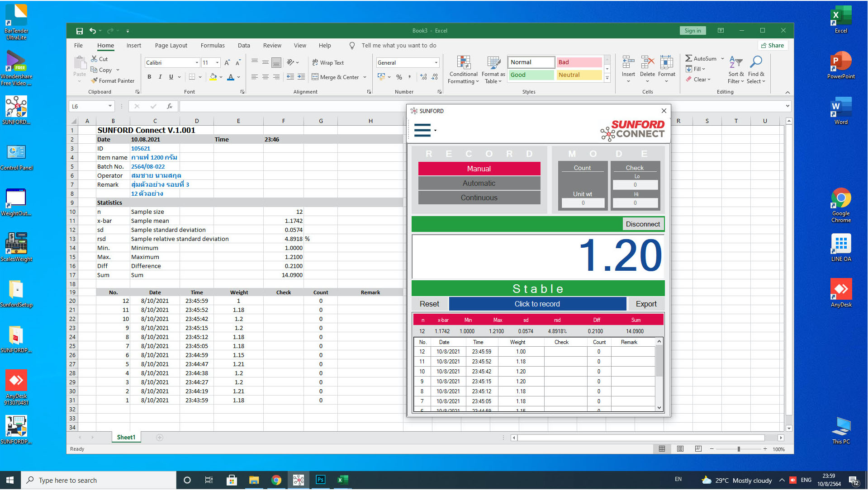868x490 pixels.
Task: Expand the font name Calibri dropdown
Action: click(x=197, y=63)
